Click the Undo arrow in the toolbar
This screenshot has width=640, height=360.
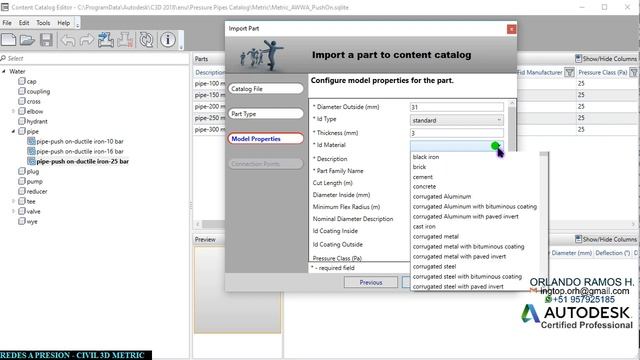(68, 40)
